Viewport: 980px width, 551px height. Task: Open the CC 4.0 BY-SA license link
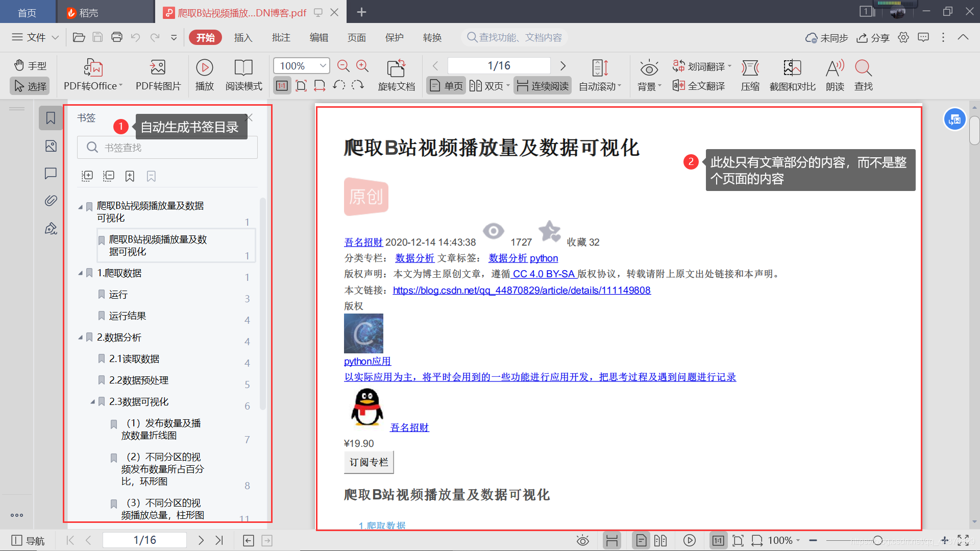[544, 274]
